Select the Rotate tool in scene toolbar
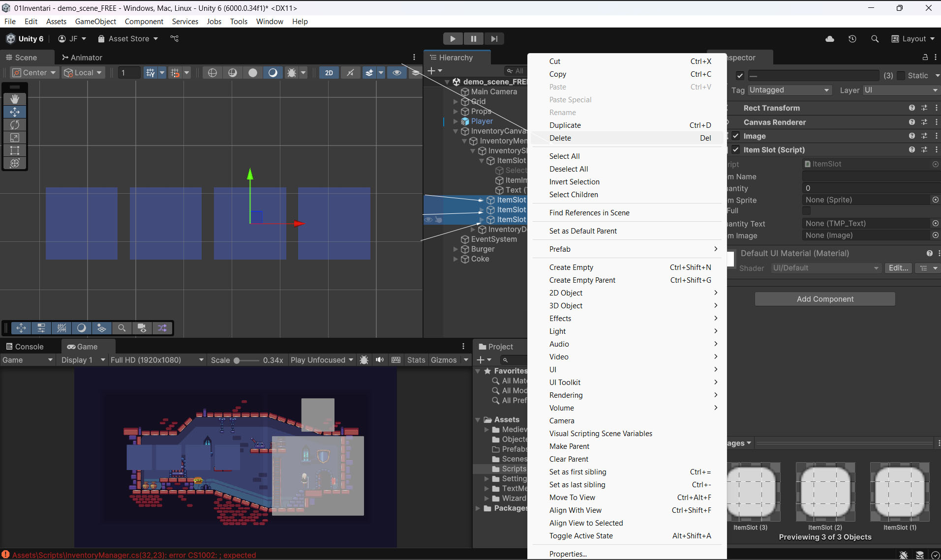 pyautogui.click(x=15, y=125)
